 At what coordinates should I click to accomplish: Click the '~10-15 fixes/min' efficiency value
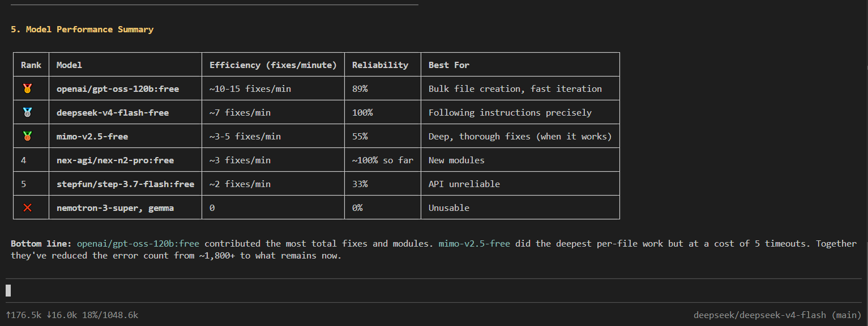coord(250,88)
